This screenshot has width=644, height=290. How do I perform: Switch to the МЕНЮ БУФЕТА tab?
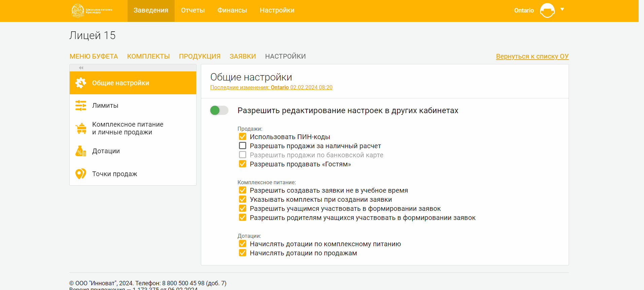tap(94, 56)
